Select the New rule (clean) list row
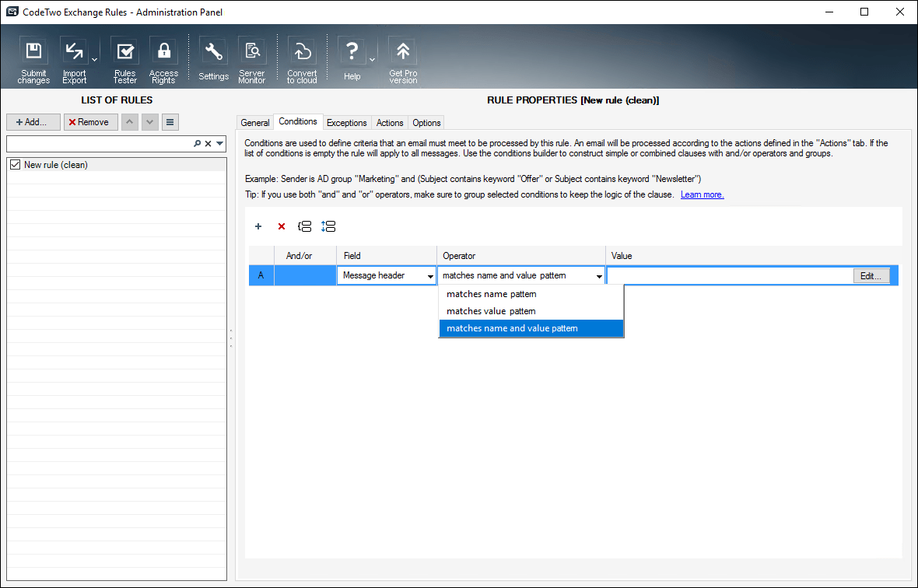The width and height of the screenshot is (918, 588). click(x=117, y=165)
